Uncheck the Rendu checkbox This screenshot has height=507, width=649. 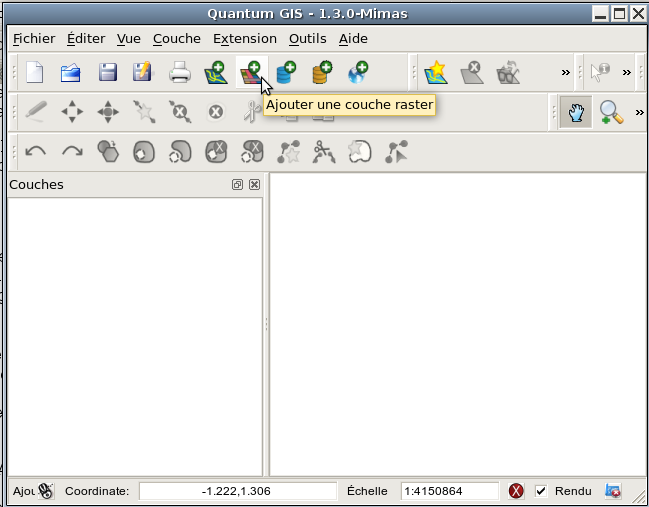pos(541,491)
